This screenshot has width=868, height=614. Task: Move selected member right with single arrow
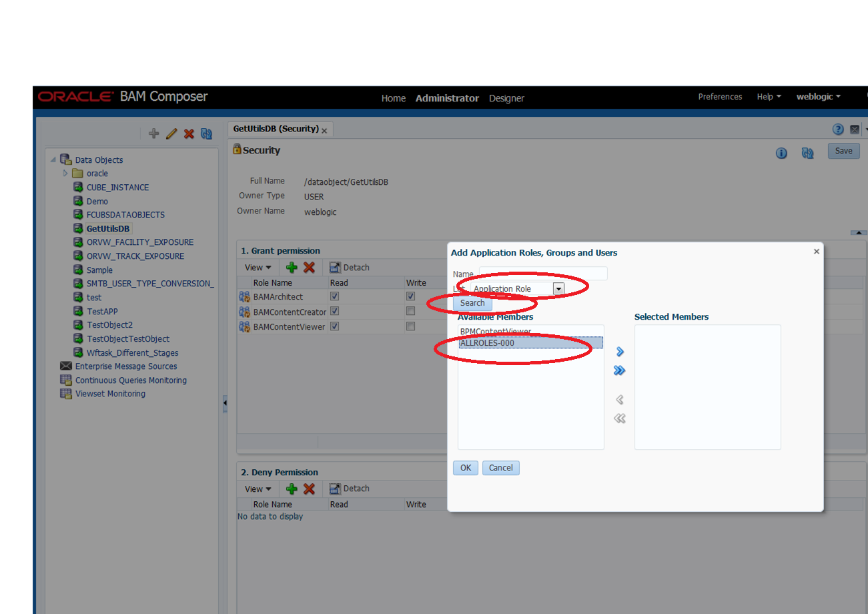620,352
